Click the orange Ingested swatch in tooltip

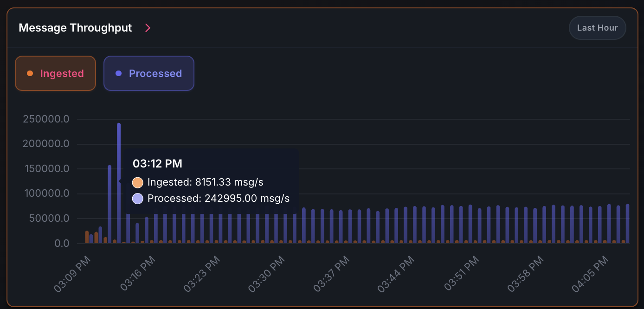click(138, 182)
